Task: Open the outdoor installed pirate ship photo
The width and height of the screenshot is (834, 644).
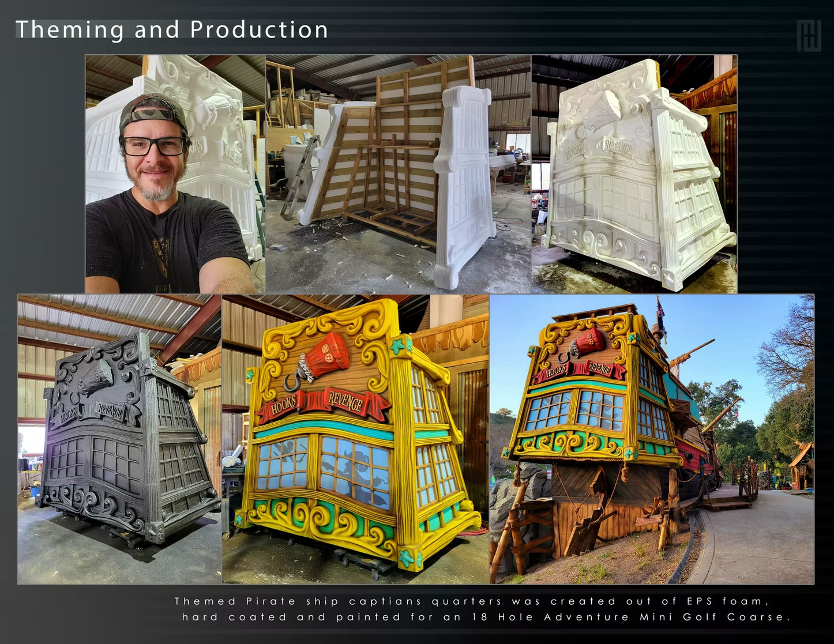Action: pos(651,439)
